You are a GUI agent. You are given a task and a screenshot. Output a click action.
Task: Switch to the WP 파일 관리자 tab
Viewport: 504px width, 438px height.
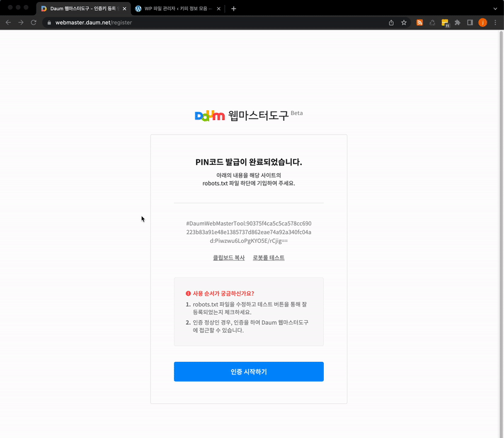[178, 9]
